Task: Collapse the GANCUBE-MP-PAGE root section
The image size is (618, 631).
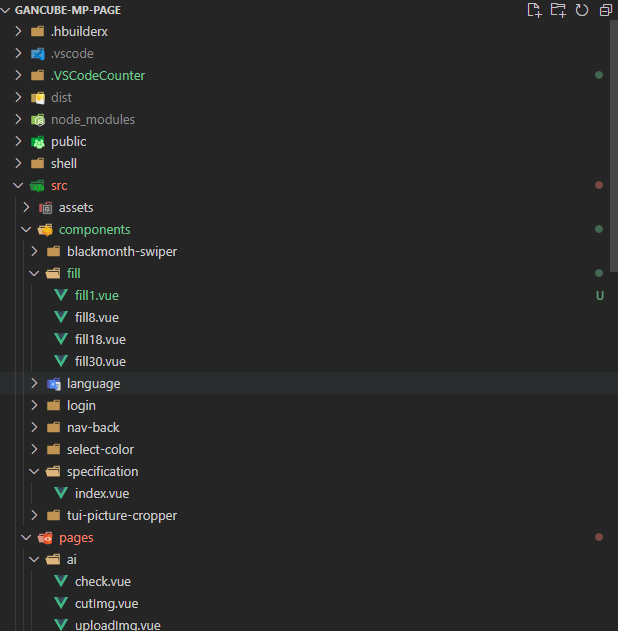Action: point(6,10)
